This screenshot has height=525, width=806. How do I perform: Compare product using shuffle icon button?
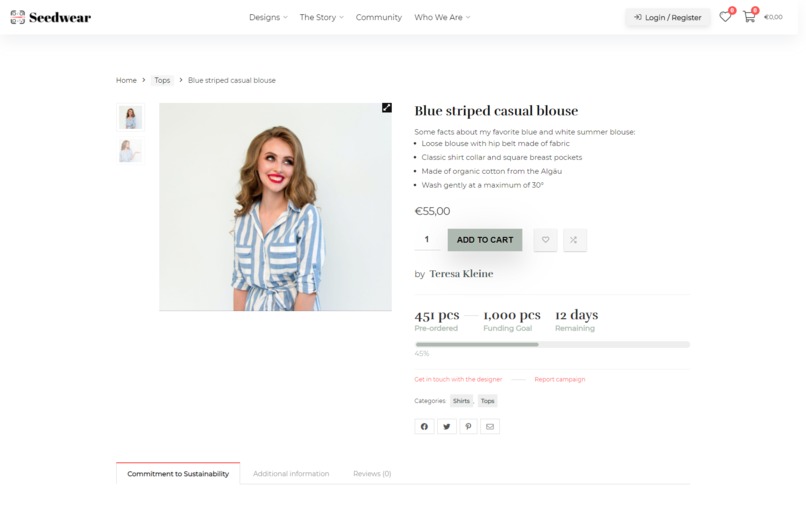pos(574,240)
